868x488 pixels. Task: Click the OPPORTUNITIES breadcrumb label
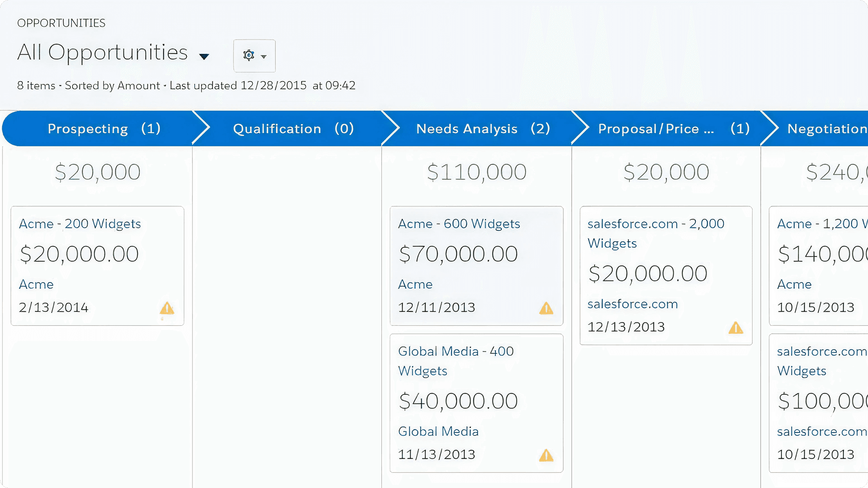click(61, 23)
